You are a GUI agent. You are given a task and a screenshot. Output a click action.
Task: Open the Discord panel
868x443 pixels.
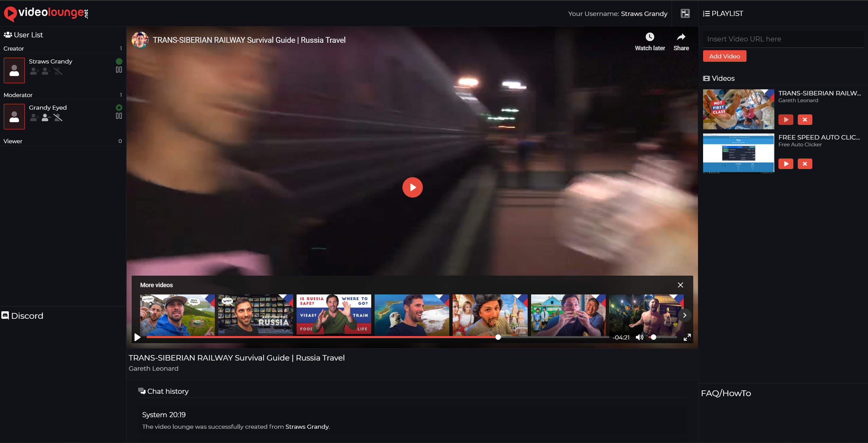(22, 316)
